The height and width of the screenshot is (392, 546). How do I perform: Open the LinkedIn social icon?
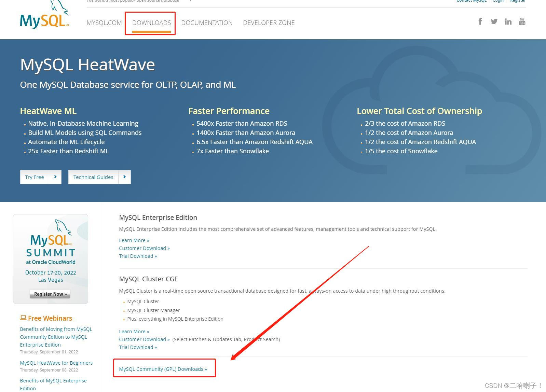click(x=508, y=22)
